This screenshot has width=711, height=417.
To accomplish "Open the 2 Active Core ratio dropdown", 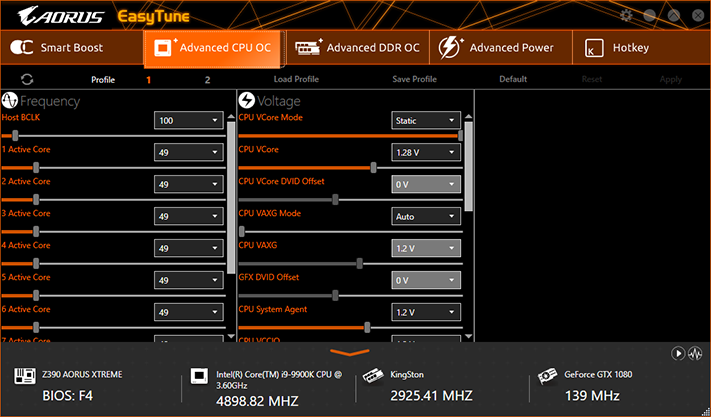I will (x=189, y=184).
